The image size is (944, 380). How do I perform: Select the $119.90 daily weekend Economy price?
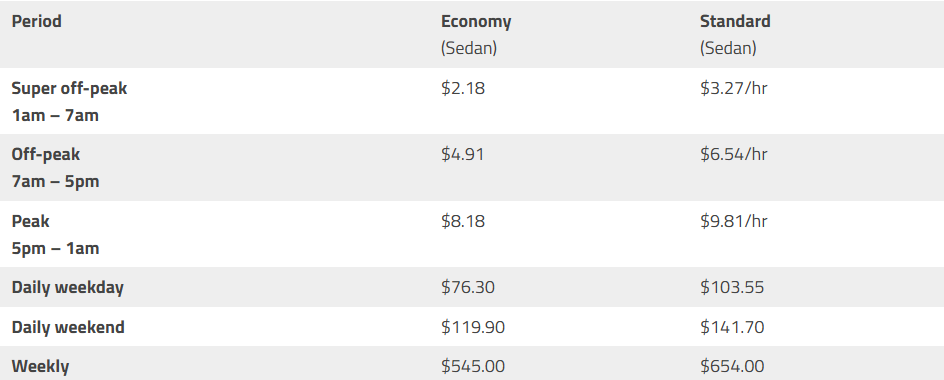pos(473,327)
